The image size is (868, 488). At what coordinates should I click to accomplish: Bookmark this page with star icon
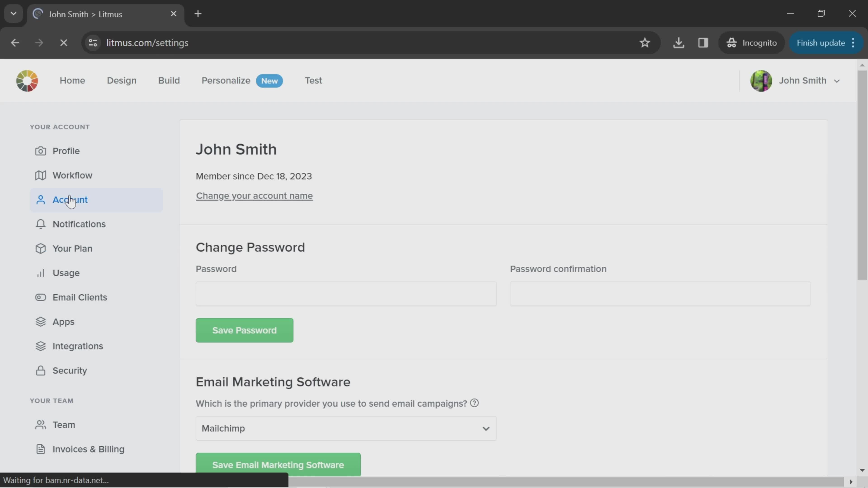[x=645, y=43]
